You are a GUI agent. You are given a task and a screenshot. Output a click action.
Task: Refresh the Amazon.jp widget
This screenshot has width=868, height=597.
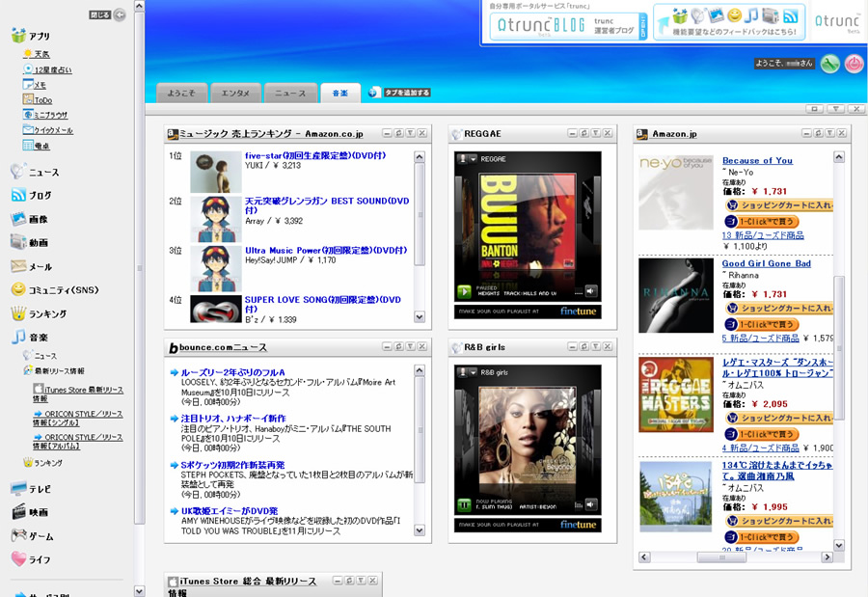[818, 133]
